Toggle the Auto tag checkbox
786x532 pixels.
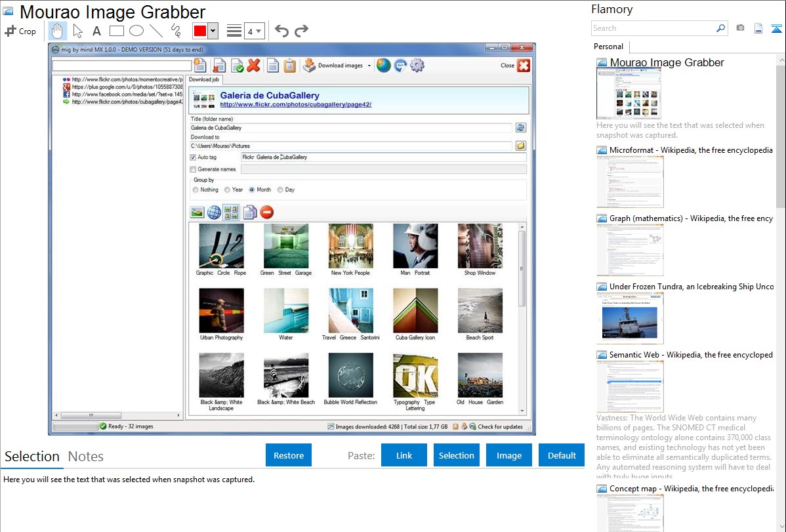click(193, 157)
